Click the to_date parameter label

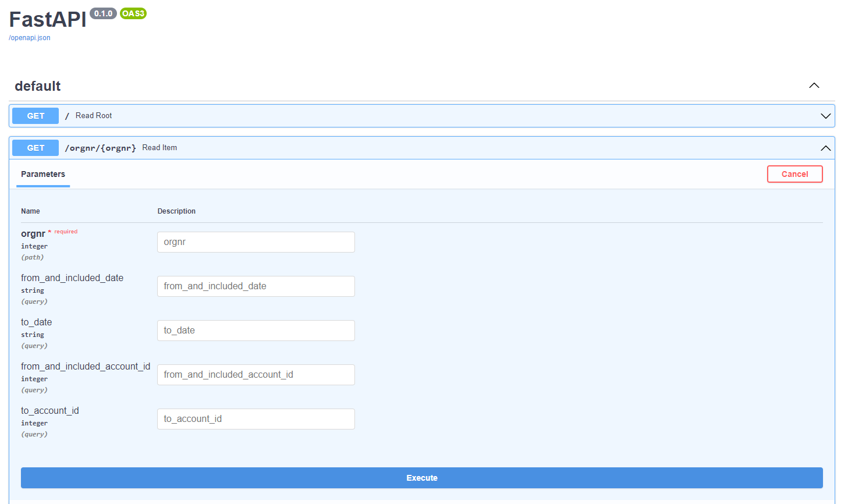[37, 322]
